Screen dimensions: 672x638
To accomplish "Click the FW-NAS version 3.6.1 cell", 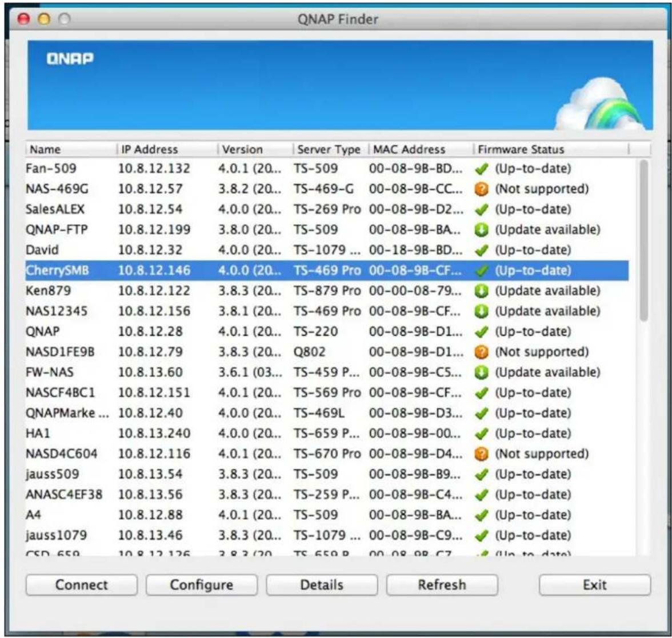I will tap(250, 372).
